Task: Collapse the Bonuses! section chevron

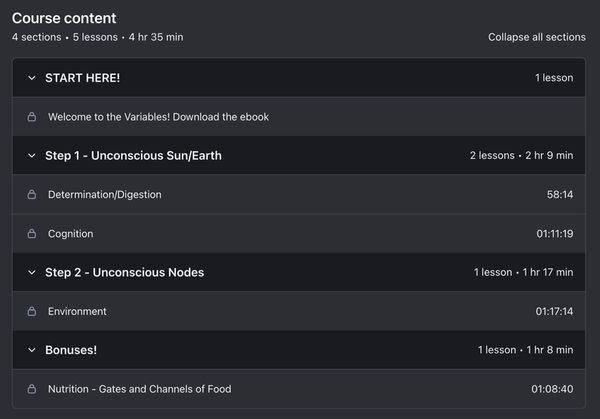Action: [32, 350]
